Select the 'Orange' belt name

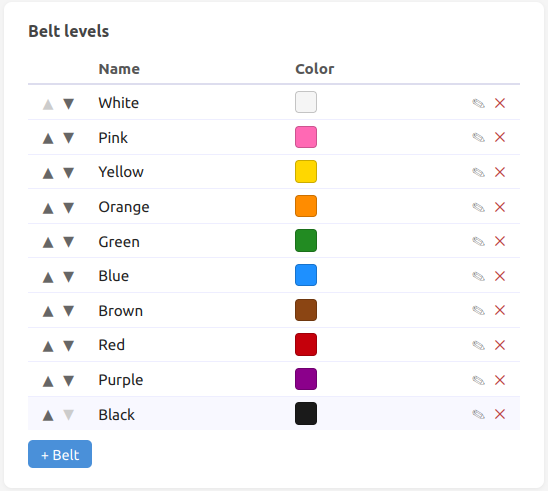coord(124,207)
